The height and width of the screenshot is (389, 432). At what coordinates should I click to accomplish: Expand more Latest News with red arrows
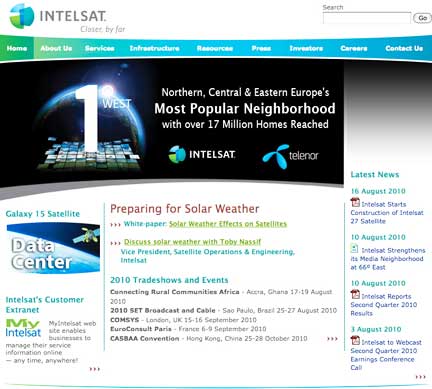click(420, 377)
